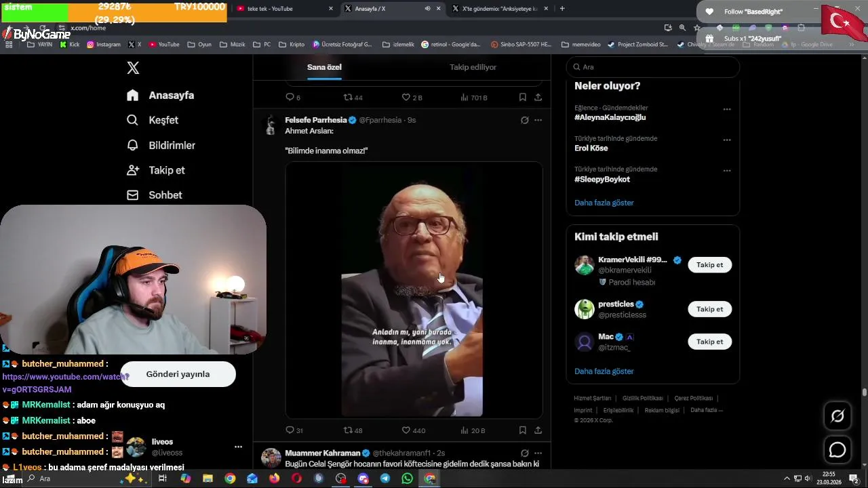Expand the 'Daha fazla ...' footer menu

[707, 410]
